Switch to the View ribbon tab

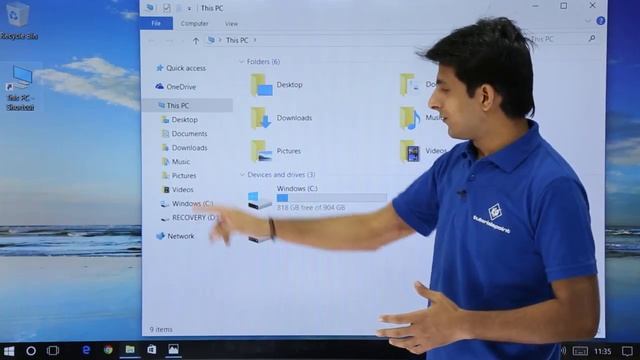(231, 24)
